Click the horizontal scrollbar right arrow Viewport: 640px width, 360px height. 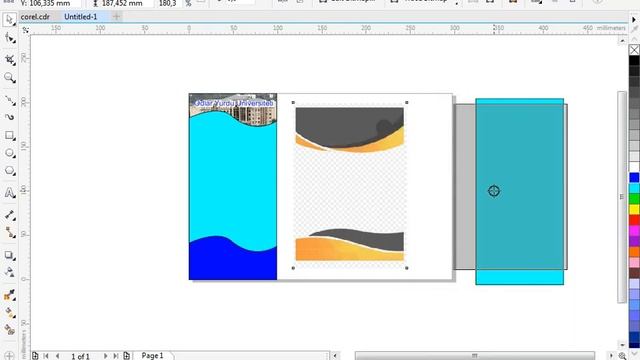point(611,356)
